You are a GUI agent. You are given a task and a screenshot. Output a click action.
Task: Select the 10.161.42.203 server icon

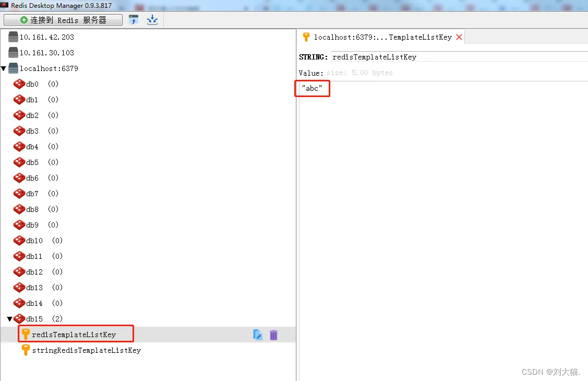click(13, 37)
